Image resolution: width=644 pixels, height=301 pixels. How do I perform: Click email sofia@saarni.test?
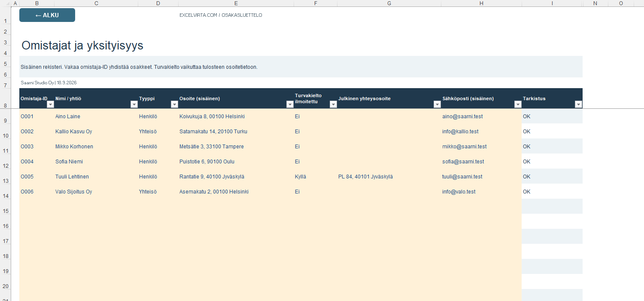(x=482, y=162)
